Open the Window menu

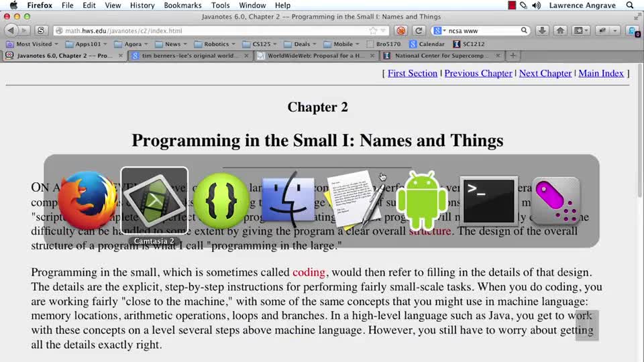(x=252, y=5)
